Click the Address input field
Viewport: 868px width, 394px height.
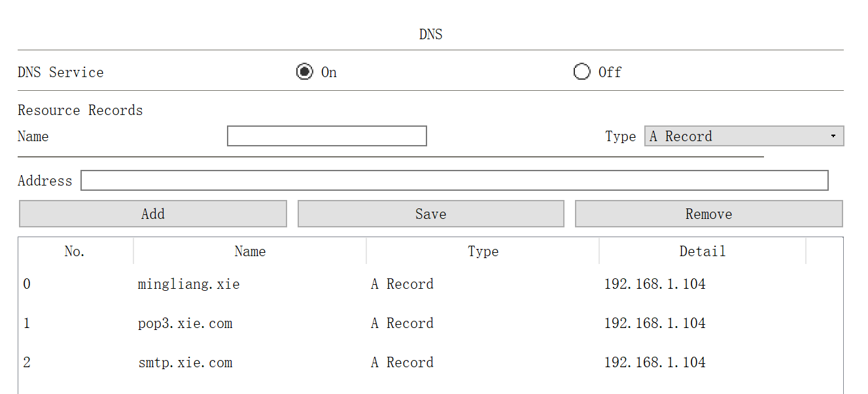(454, 180)
